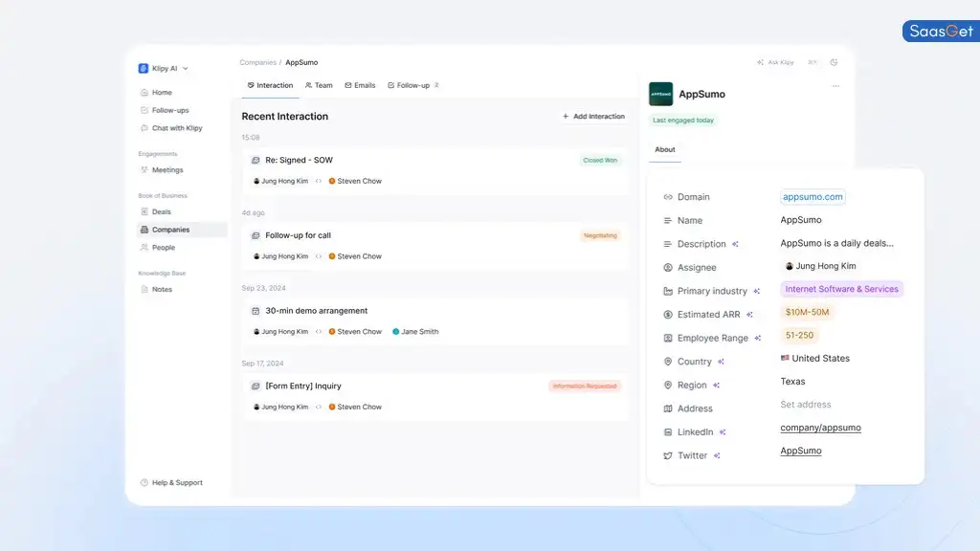Click the Ask Klipy button
This screenshot has width=980, height=551.
pyautogui.click(x=775, y=62)
